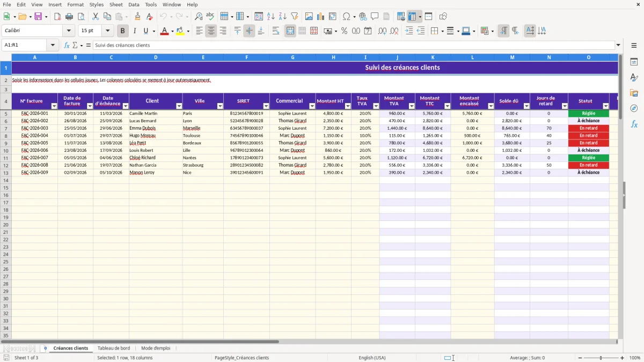The width and height of the screenshot is (644, 362).
Task: Click the Save document icon
Action: tap(38, 17)
